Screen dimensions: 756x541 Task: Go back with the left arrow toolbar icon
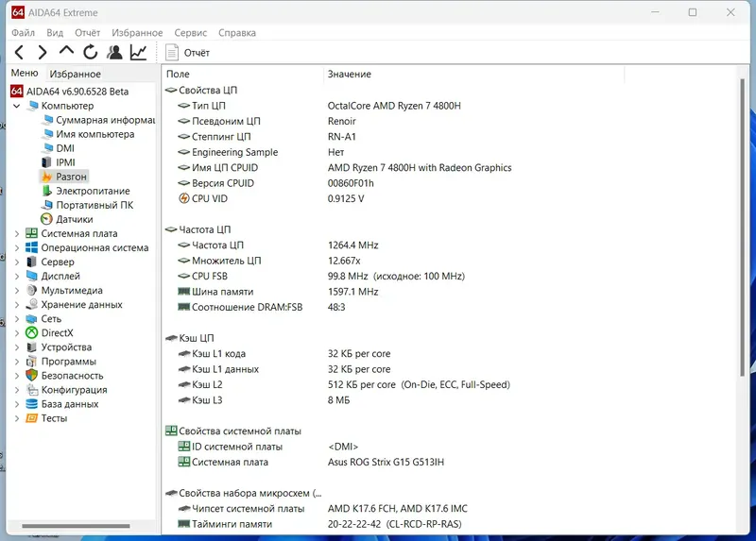tap(19, 52)
